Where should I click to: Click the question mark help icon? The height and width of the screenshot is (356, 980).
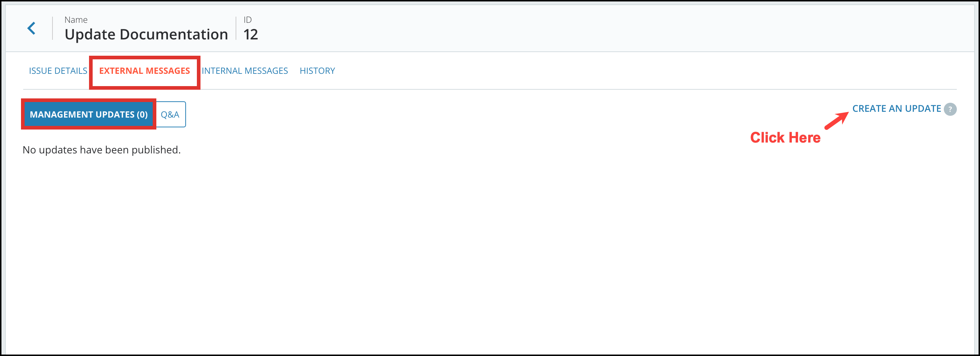[x=950, y=109]
